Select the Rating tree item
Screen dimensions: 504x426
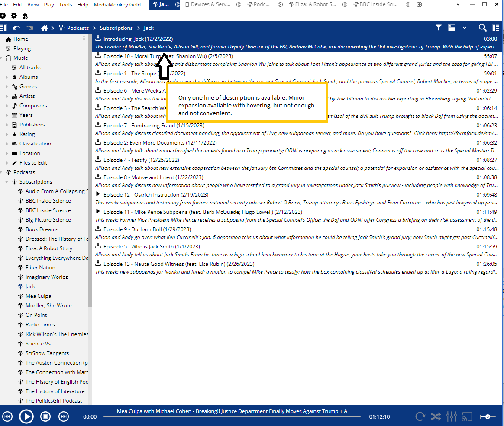point(27,134)
